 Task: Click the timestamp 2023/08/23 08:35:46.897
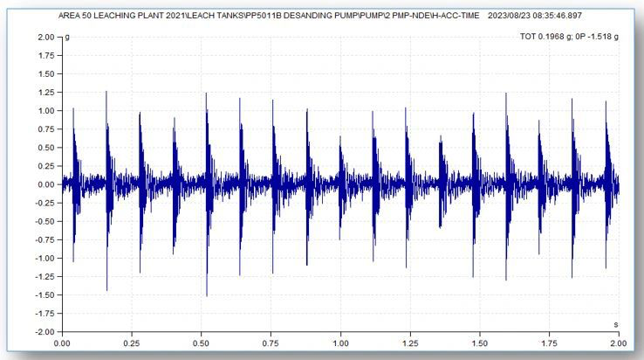(535, 16)
